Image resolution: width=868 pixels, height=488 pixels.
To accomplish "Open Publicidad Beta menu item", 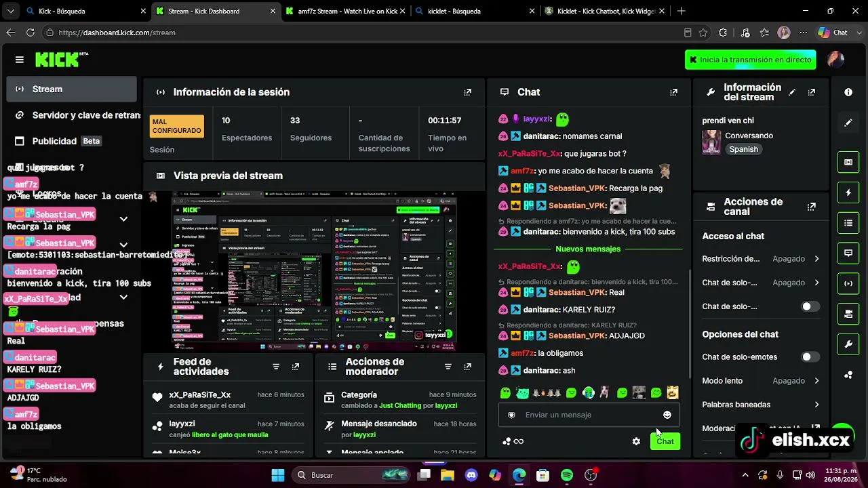I will (x=71, y=141).
